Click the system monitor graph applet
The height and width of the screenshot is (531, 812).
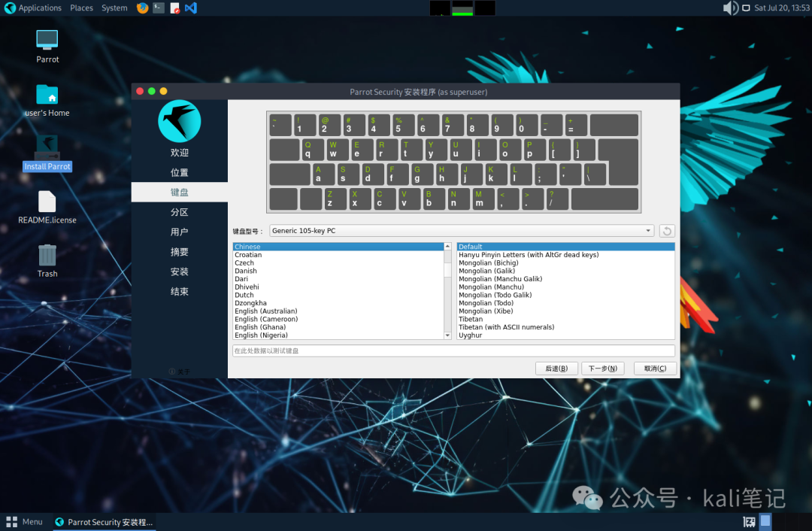462,8
